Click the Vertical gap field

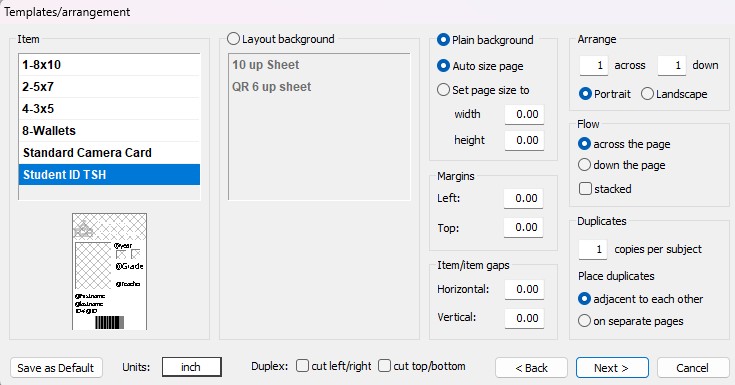(524, 318)
